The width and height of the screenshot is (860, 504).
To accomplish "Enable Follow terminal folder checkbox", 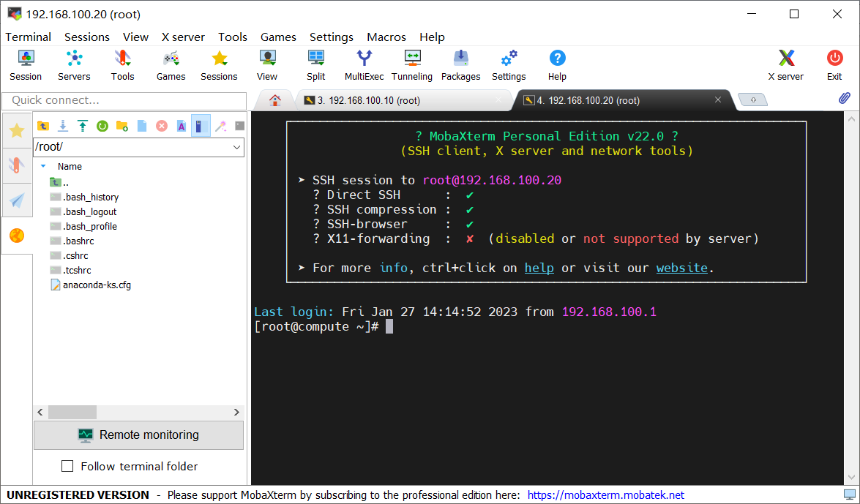I will pyautogui.click(x=67, y=466).
